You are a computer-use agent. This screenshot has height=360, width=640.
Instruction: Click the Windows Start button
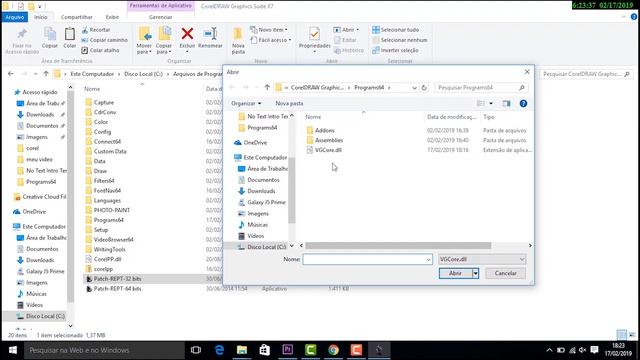tap(13, 350)
